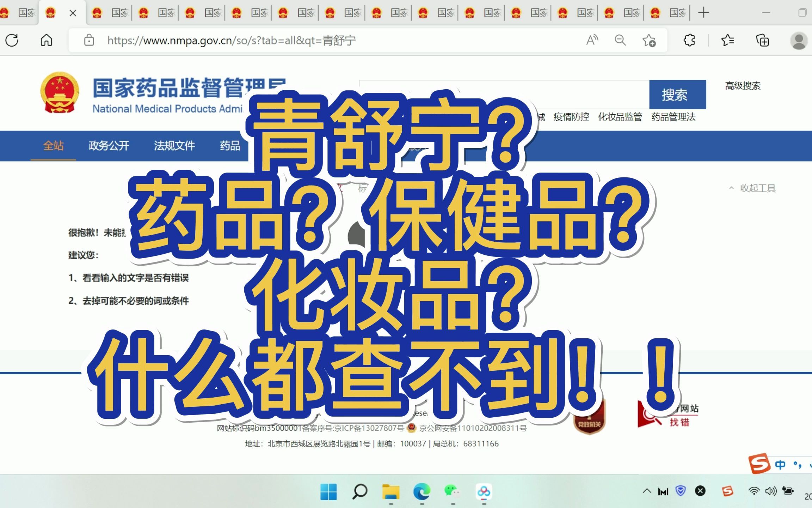Open the browser profile avatar

(x=799, y=41)
